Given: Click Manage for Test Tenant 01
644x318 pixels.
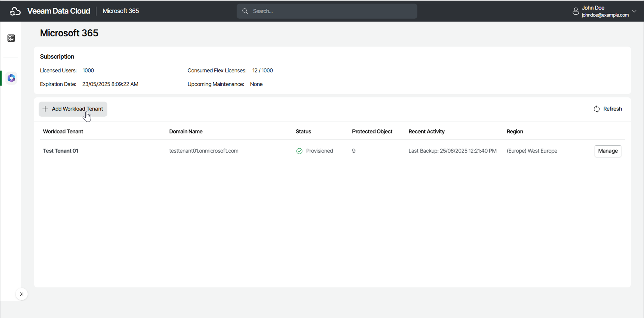Looking at the screenshot, I should point(608,151).
